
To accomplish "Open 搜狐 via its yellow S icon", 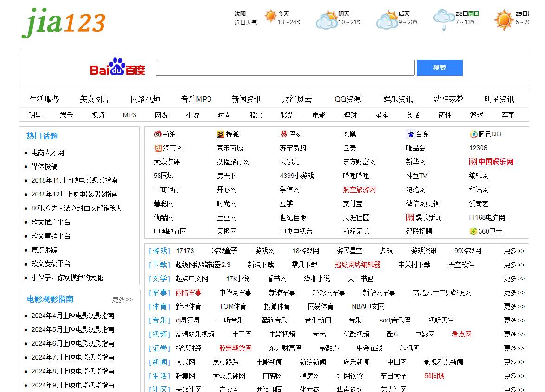I will (221, 134).
